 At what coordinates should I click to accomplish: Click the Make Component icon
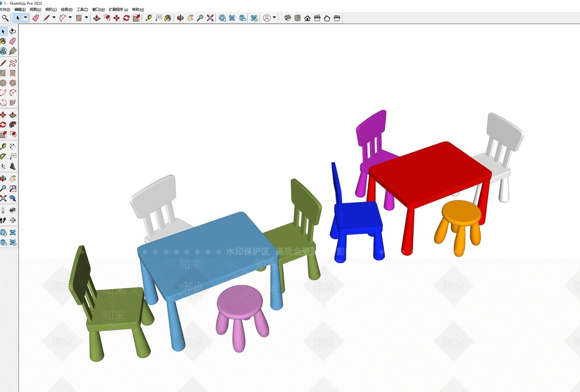pos(3,51)
